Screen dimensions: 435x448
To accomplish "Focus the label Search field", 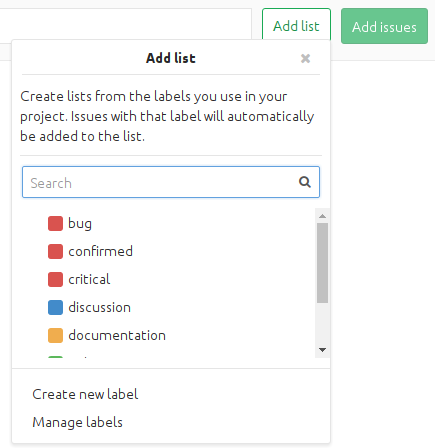I will point(171,182).
